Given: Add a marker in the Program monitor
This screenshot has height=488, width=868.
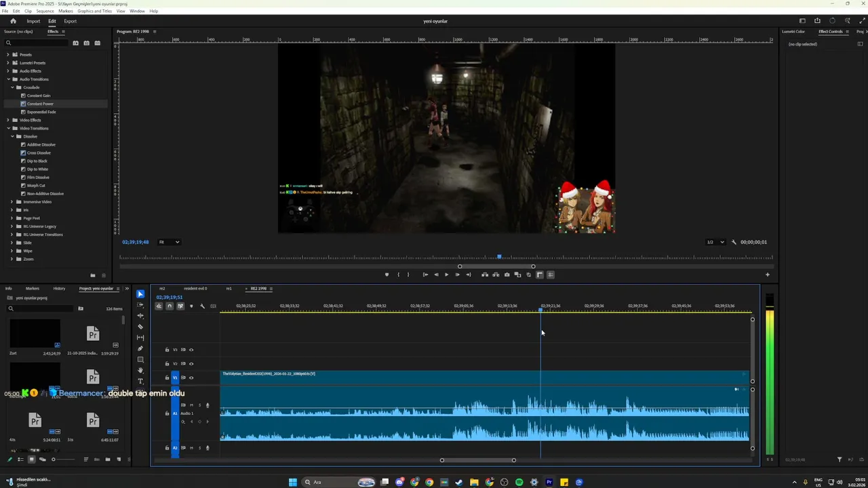Looking at the screenshot, I should pos(387,274).
